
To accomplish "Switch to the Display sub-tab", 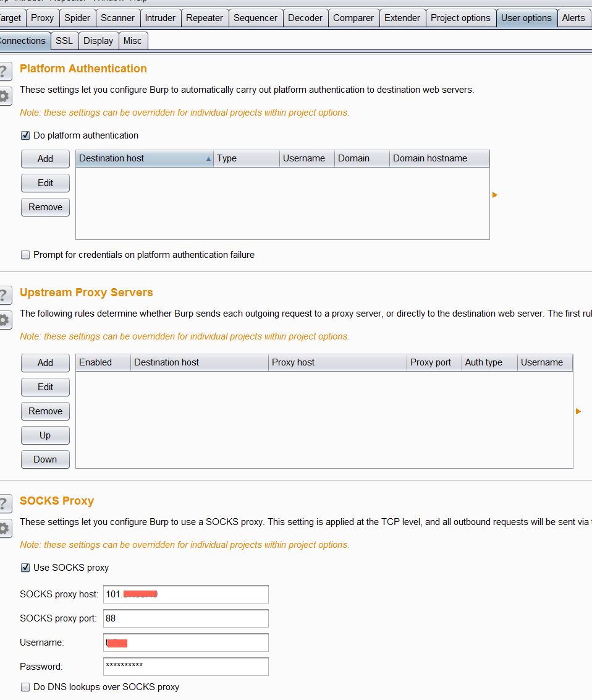I will click(x=98, y=41).
